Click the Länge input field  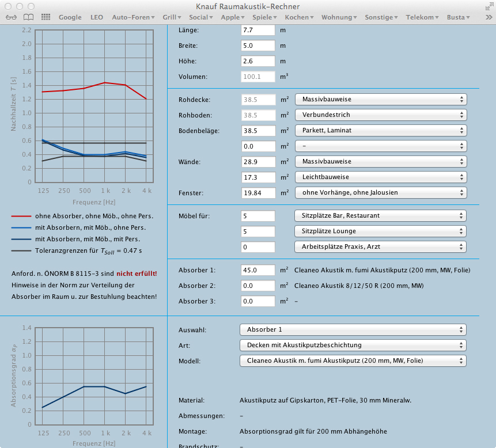(258, 29)
